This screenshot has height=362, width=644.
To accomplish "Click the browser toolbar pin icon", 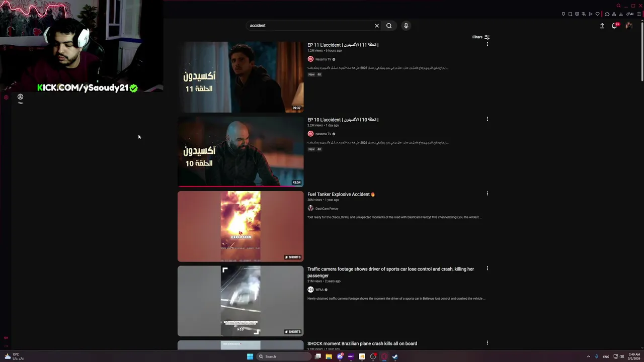I will [563, 14].
